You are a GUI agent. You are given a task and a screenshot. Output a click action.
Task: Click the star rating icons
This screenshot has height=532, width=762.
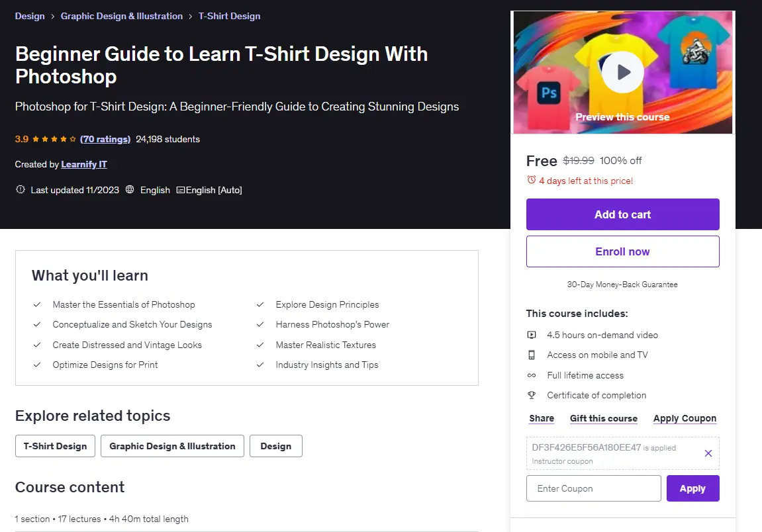pyautogui.click(x=54, y=139)
